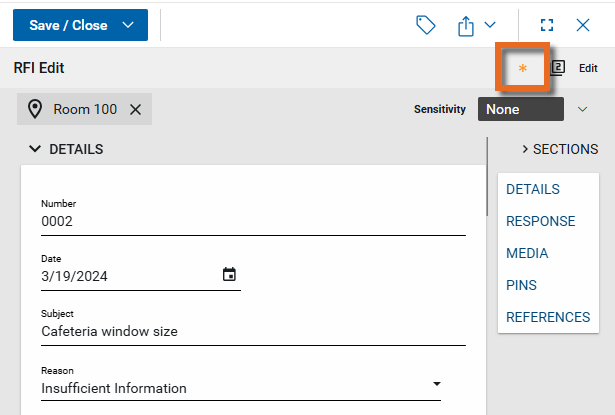Open the Save / Close dropdown arrow
The width and height of the screenshot is (615, 415).
[x=127, y=25]
